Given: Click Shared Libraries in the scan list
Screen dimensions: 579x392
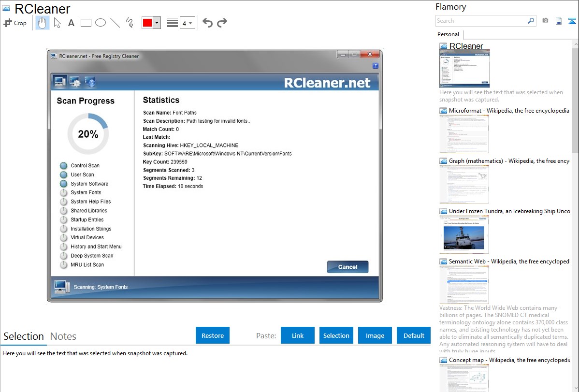Looking at the screenshot, I should point(88,211).
